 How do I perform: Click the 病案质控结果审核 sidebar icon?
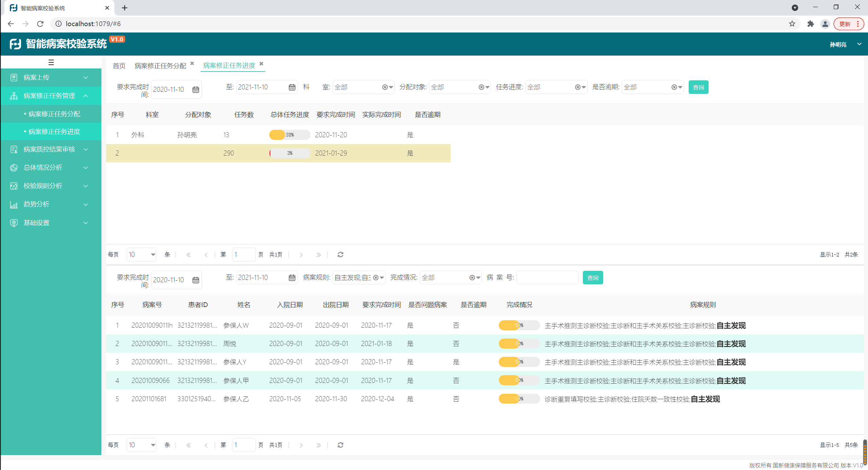click(x=14, y=149)
